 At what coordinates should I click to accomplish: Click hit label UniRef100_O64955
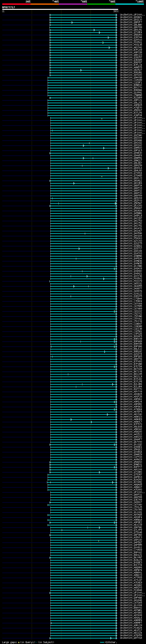click(x=131, y=286)
